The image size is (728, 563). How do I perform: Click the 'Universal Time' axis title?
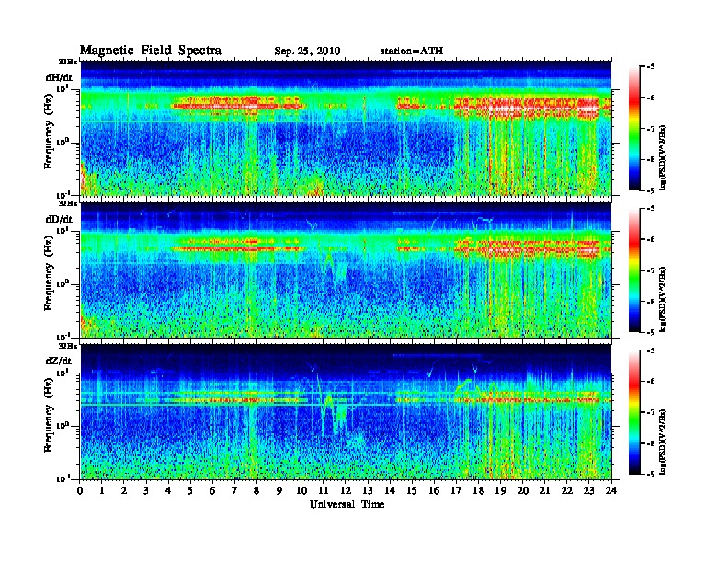347,504
